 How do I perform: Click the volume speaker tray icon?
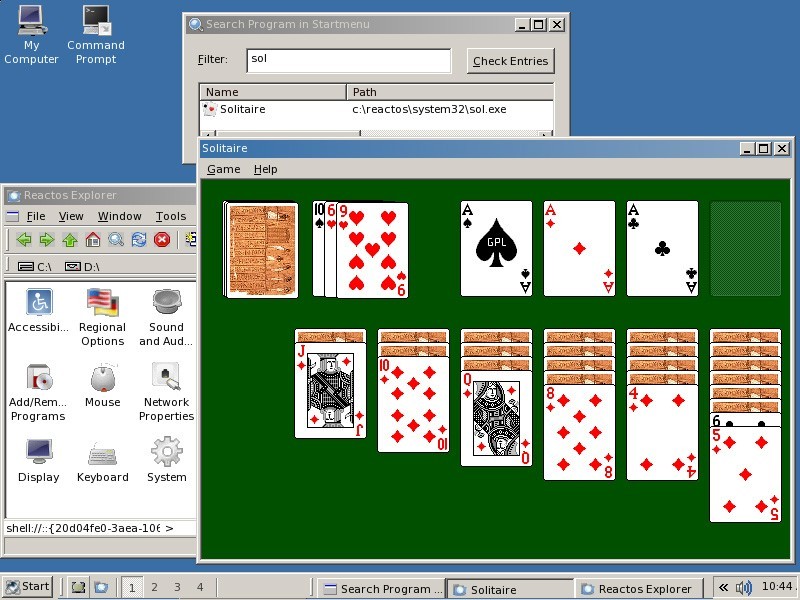pyautogui.click(x=744, y=588)
